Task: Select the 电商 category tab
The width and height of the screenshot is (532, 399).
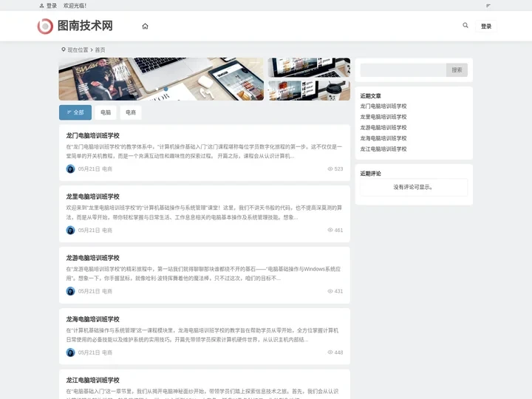Action: [131, 112]
